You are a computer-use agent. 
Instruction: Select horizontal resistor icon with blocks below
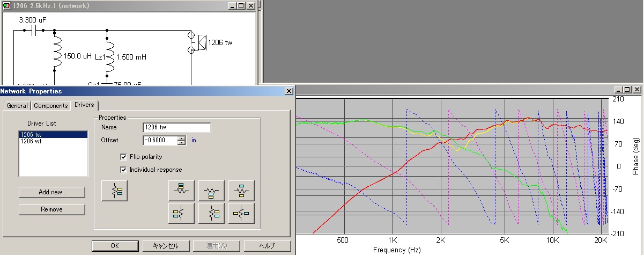[x=211, y=191]
